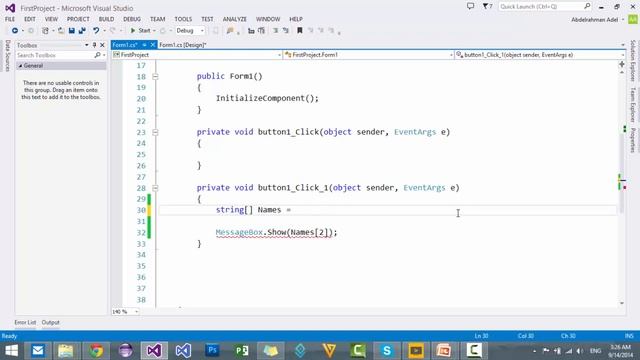Click the MessageBox.Show(Names[2]); code line
640x360 pixels.
tap(276, 232)
